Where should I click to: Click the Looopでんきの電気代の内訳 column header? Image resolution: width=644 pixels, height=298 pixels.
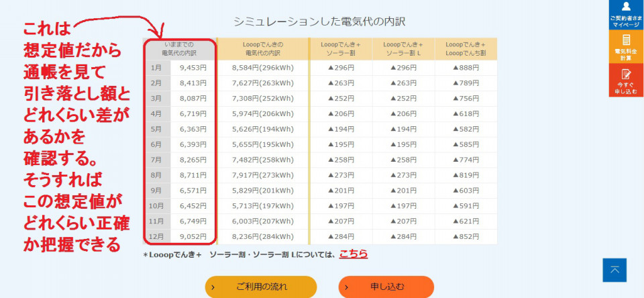[x=262, y=48]
